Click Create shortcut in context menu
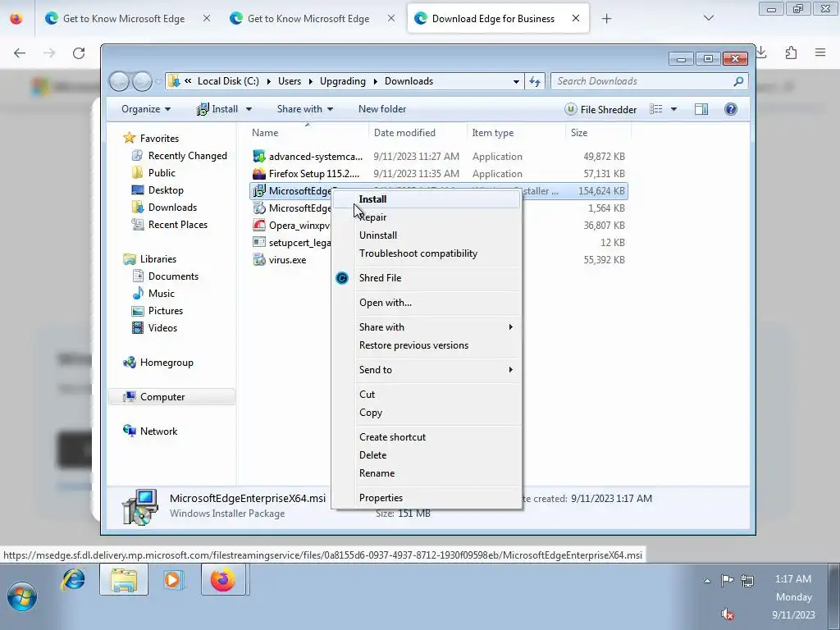840x630 pixels. [x=392, y=437]
